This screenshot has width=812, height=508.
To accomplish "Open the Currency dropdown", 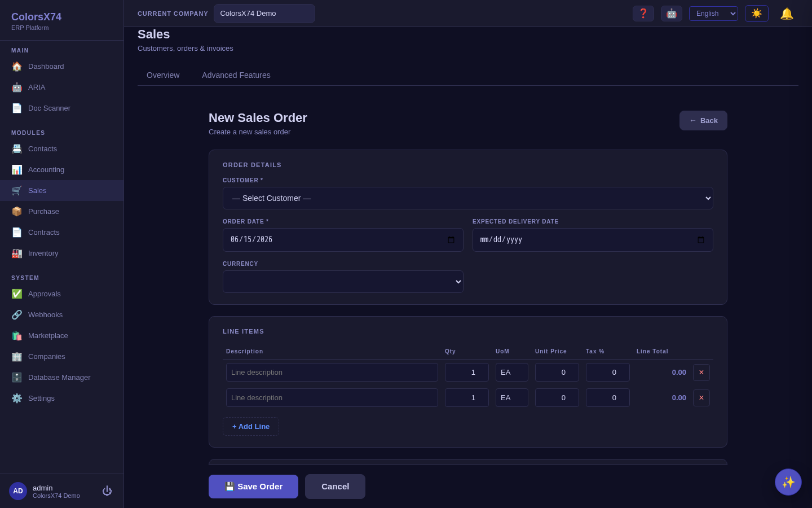I will (343, 282).
